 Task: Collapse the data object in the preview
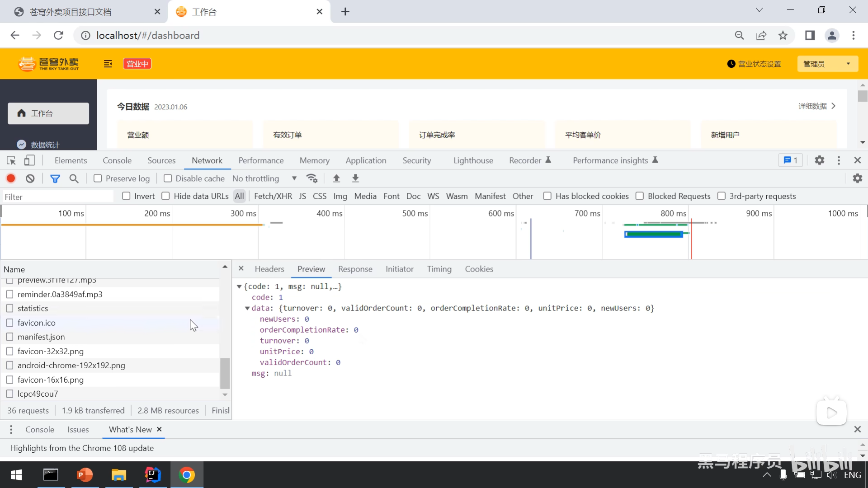tap(247, 308)
